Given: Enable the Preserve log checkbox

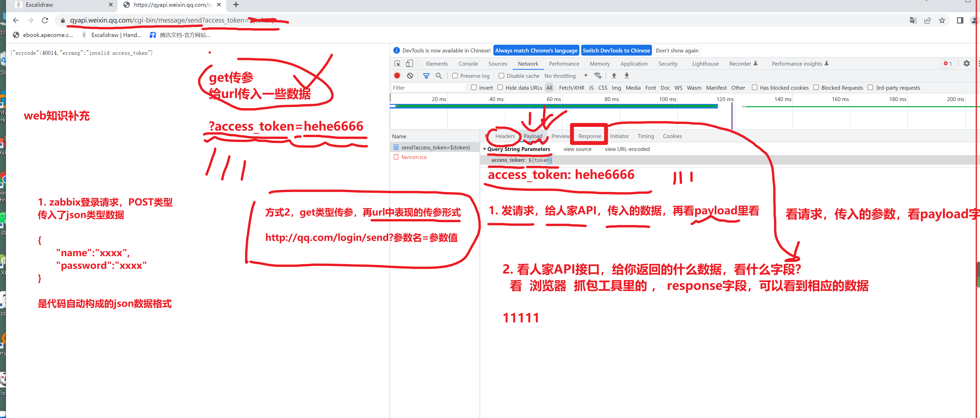Looking at the screenshot, I should [455, 76].
